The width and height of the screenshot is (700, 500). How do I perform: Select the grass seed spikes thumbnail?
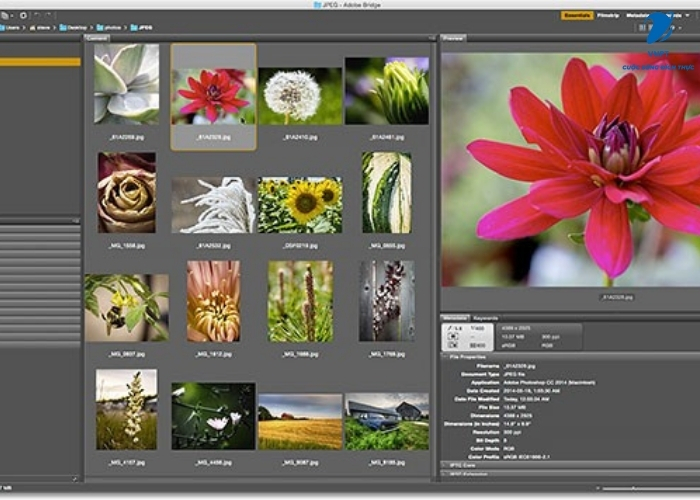(x=300, y=301)
